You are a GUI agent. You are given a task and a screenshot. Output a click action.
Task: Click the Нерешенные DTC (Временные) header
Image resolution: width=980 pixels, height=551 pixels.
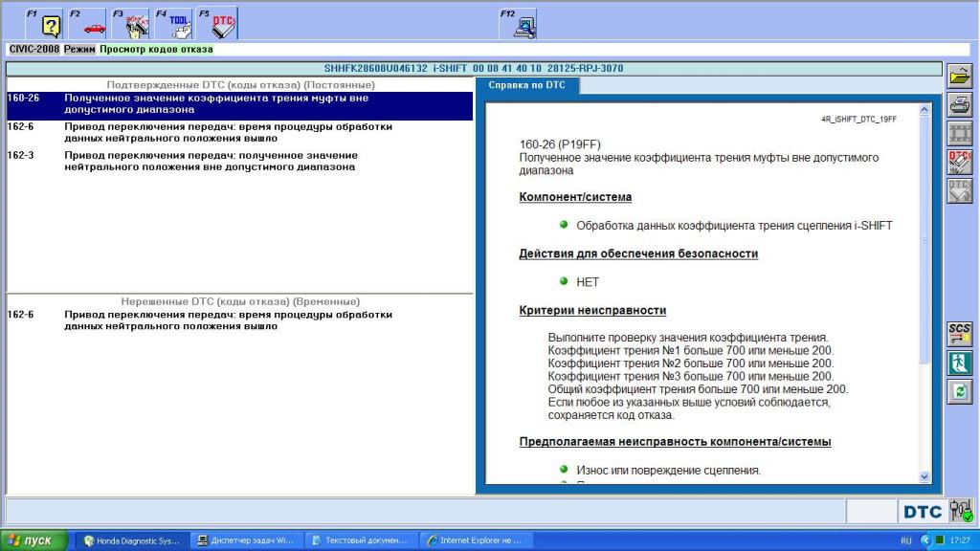coord(240,301)
